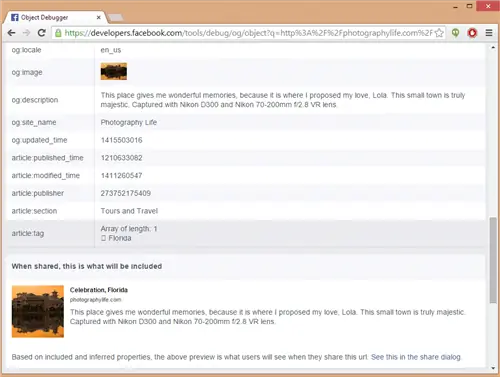This screenshot has width=500, height=377.
Task: Click the og:site_name property label
Action: [34, 122]
